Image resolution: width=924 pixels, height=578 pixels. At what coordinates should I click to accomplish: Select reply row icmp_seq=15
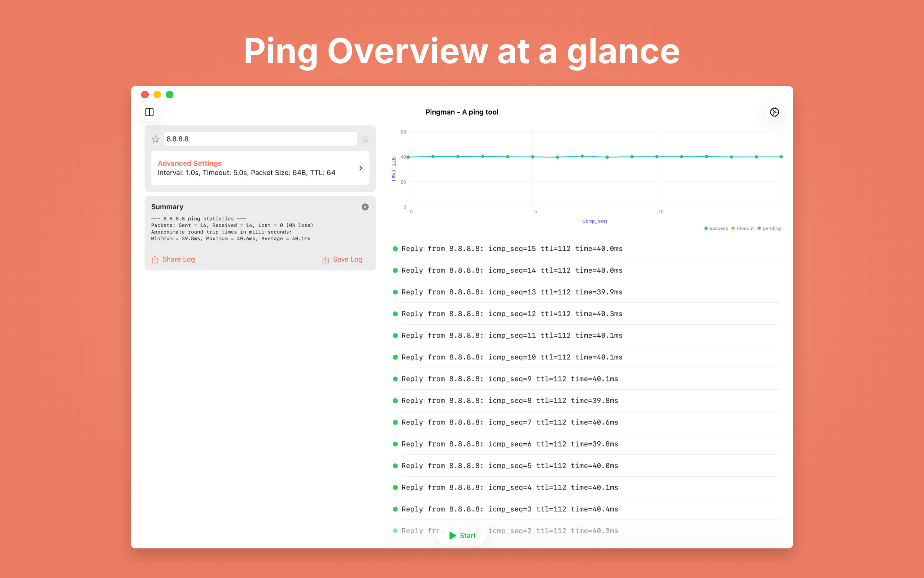[x=586, y=249]
